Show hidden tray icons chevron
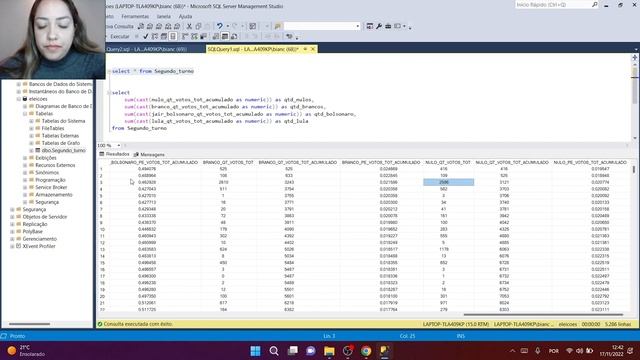The image size is (640, 360). coord(513,351)
